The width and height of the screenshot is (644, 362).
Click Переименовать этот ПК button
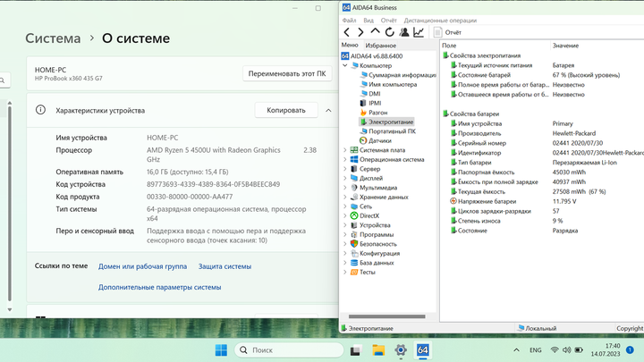287,73
